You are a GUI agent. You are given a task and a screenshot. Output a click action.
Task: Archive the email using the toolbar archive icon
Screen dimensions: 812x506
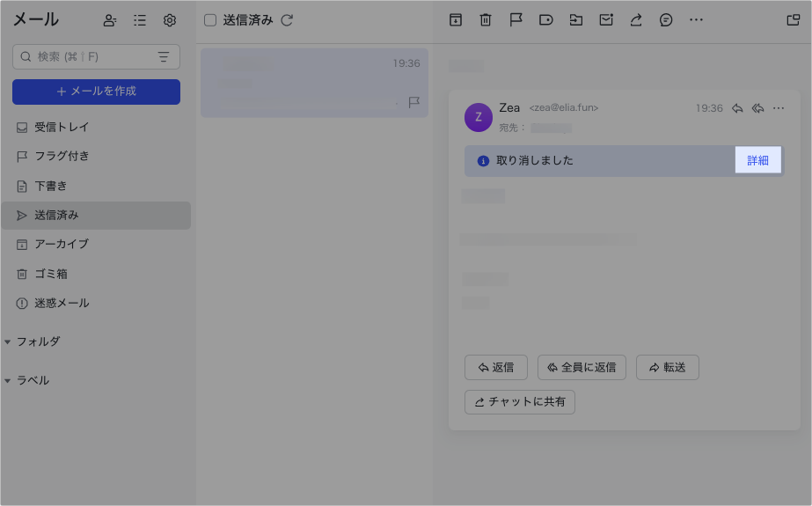456,20
